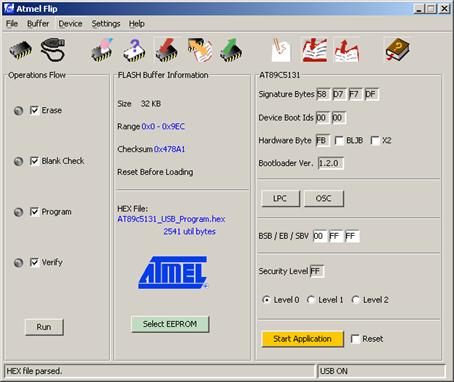The height and width of the screenshot is (382, 454).
Task: Click the Blank Check question-mark chip icon
Action: pos(134,50)
